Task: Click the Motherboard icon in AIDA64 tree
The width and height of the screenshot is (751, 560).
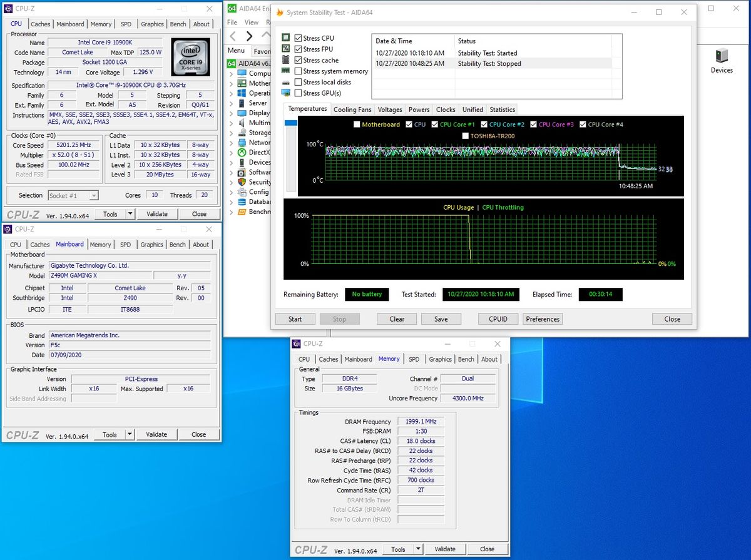Action: (242, 83)
